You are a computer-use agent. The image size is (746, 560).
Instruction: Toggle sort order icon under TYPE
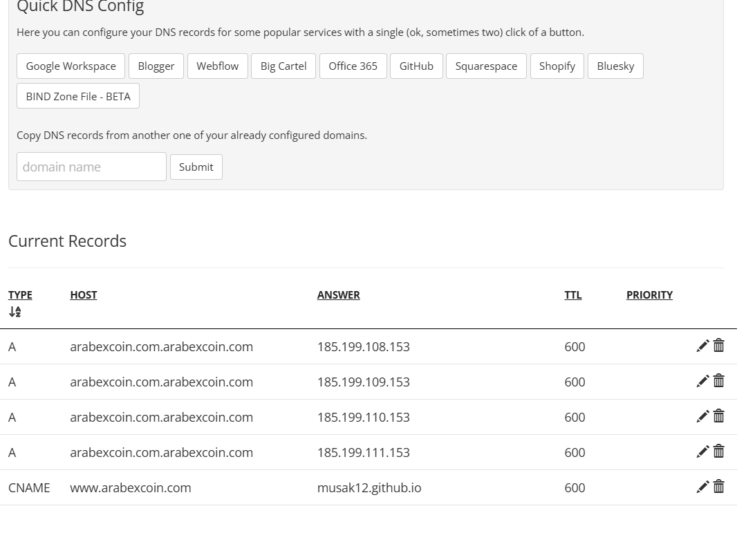(15, 312)
